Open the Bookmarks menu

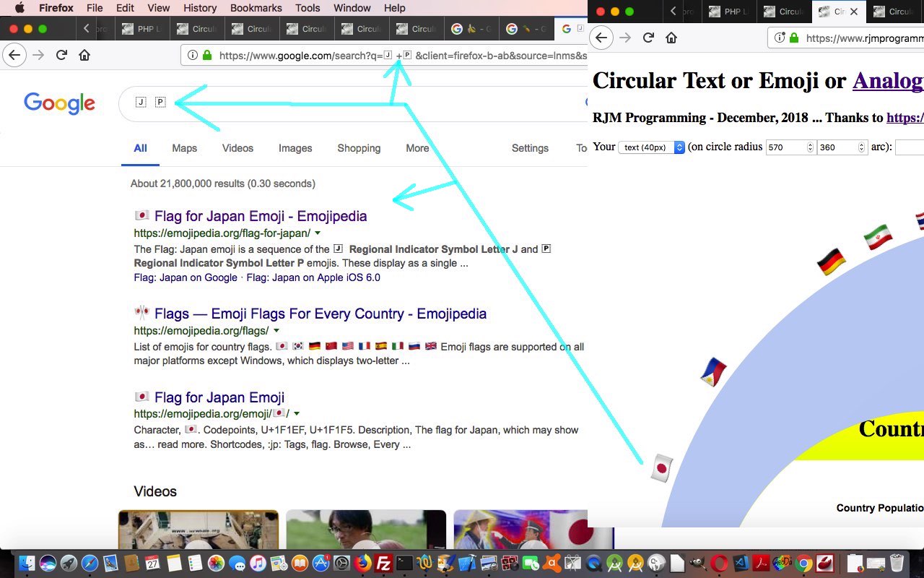click(255, 8)
